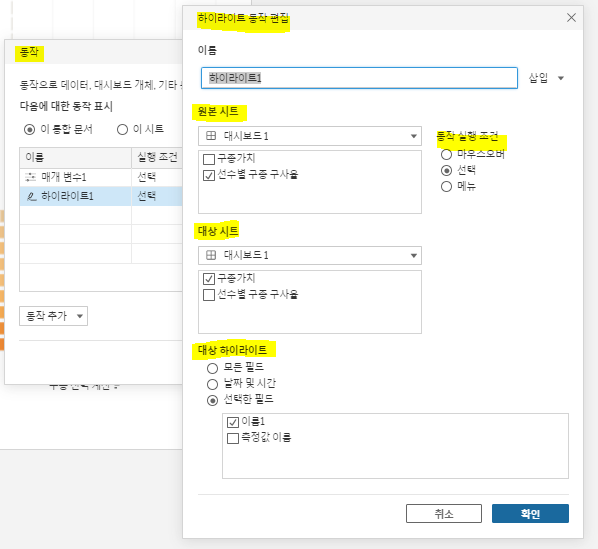Click the 이름 input field with 하이라이트1

[x=359, y=78]
